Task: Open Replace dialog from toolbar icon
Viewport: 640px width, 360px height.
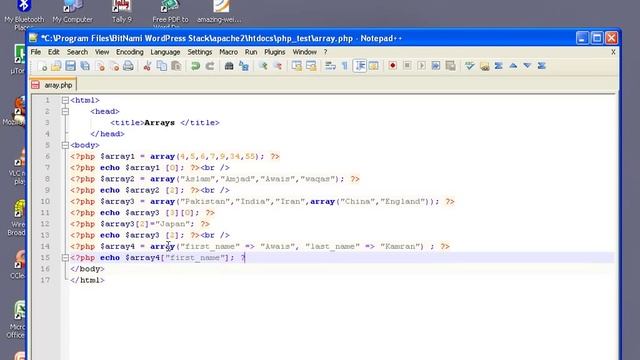Action: [244, 66]
